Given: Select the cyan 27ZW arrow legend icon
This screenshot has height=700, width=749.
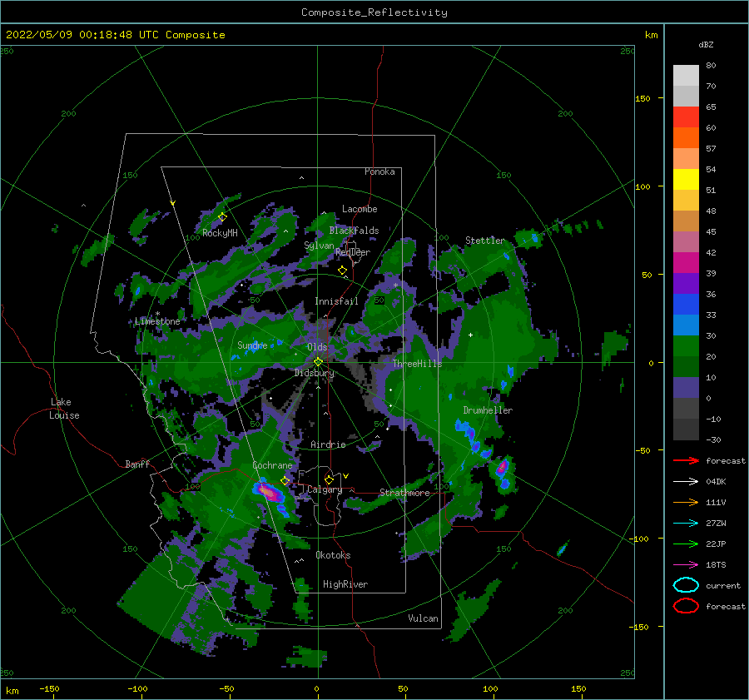Looking at the screenshot, I should point(686,524).
